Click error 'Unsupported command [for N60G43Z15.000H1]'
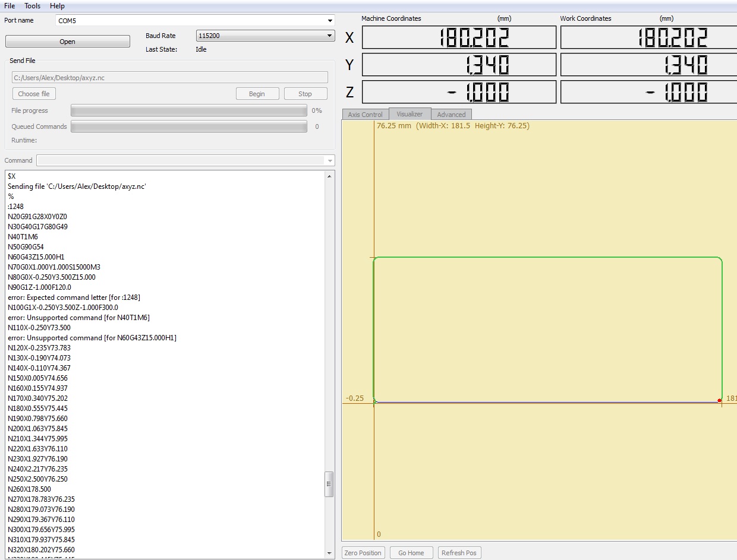737x560 pixels. (92, 338)
